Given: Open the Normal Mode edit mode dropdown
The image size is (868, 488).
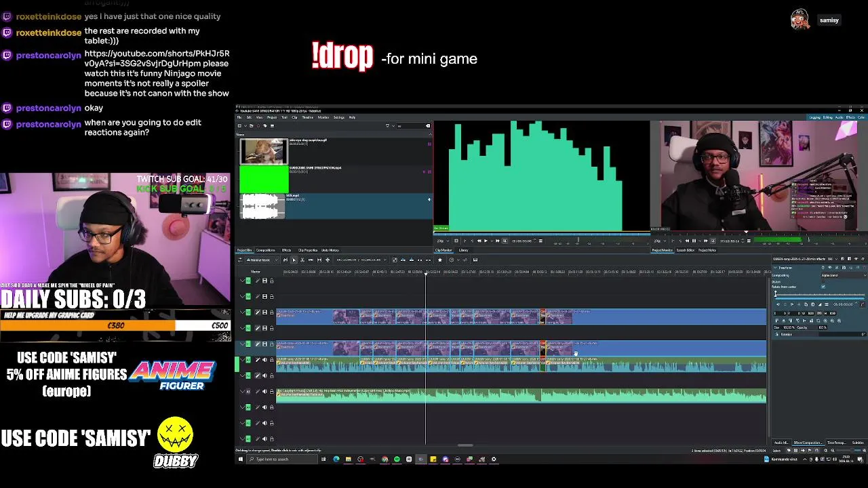Looking at the screenshot, I should coord(262,260).
